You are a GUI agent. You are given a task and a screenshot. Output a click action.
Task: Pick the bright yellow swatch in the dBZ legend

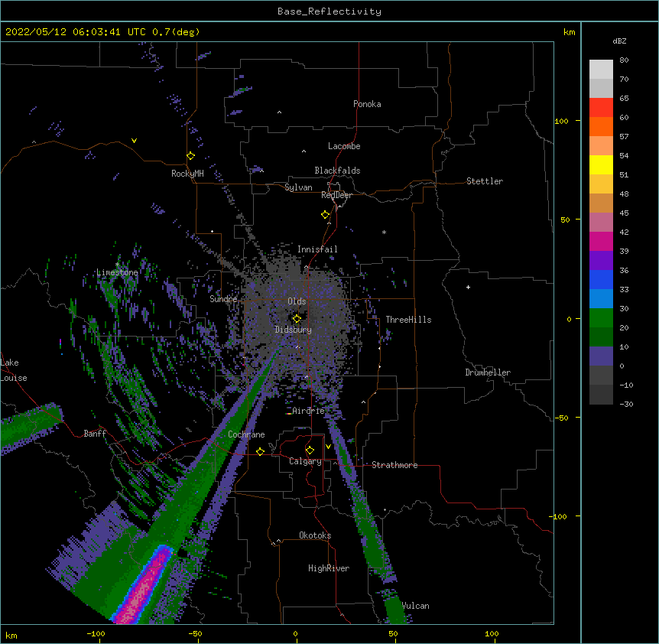tap(601, 164)
